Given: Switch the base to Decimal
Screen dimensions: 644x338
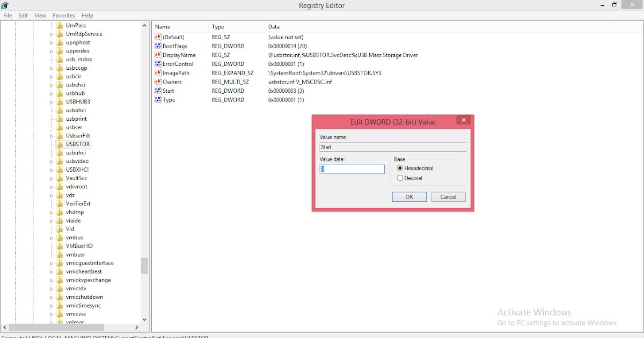Looking at the screenshot, I should (x=400, y=178).
